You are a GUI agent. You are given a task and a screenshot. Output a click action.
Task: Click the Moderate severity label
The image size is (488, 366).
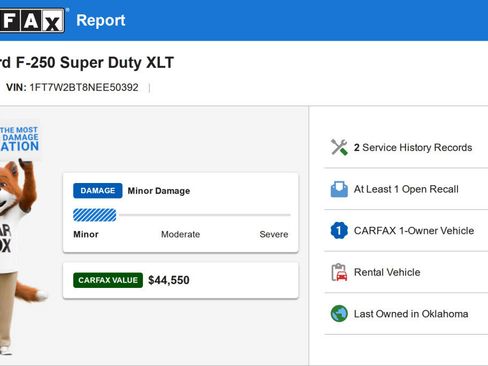[180, 234]
